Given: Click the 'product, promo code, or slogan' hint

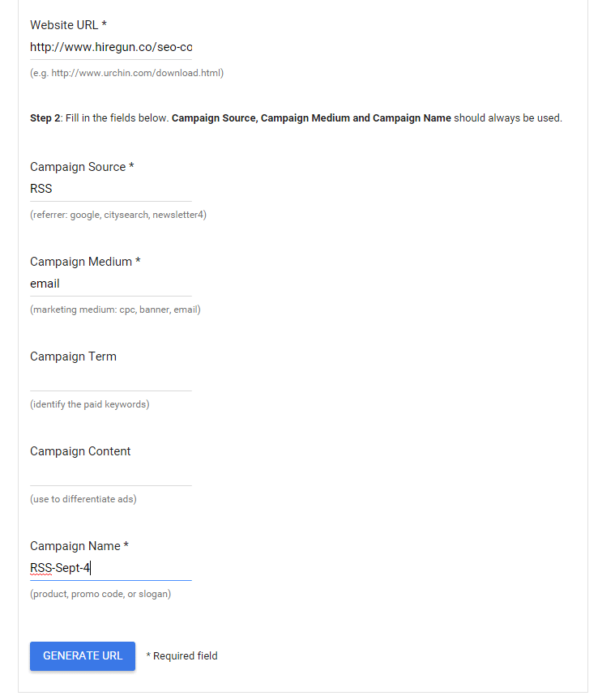Looking at the screenshot, I should coord(100,594).
